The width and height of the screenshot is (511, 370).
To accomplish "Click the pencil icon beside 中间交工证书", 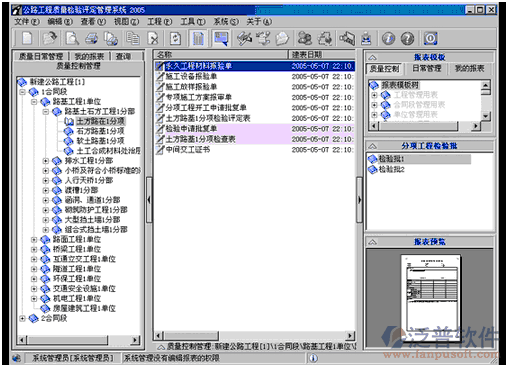I will [x=160, y=150].
